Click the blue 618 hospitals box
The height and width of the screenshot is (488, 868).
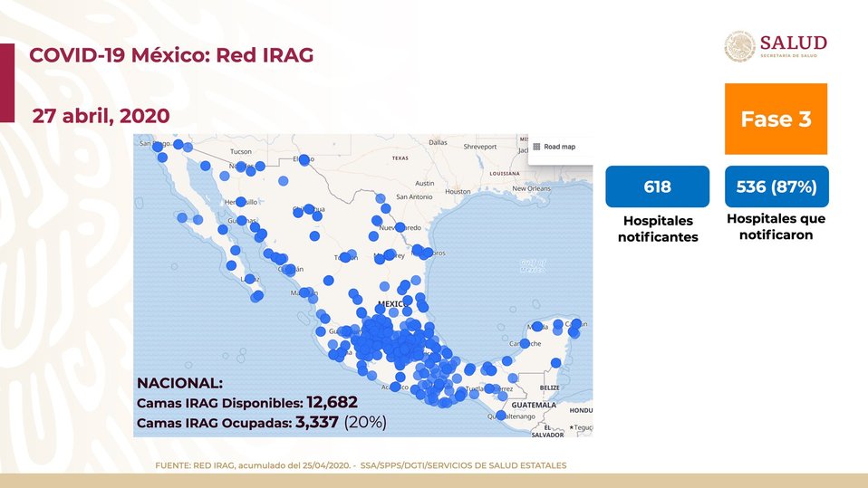click(657, 187)
